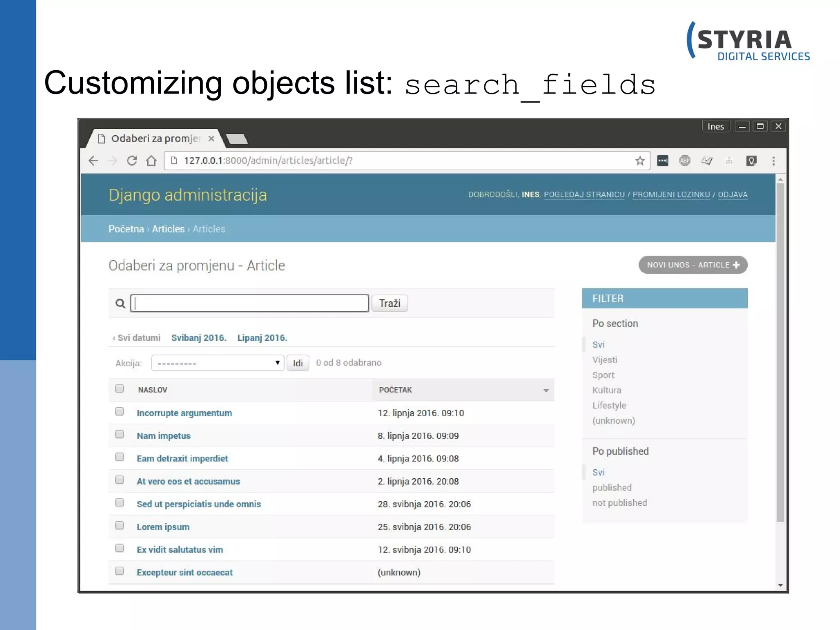Check the Sed ut perspiciatis unde omnis checkbox

pyautogui.click(x=119, y=502)
